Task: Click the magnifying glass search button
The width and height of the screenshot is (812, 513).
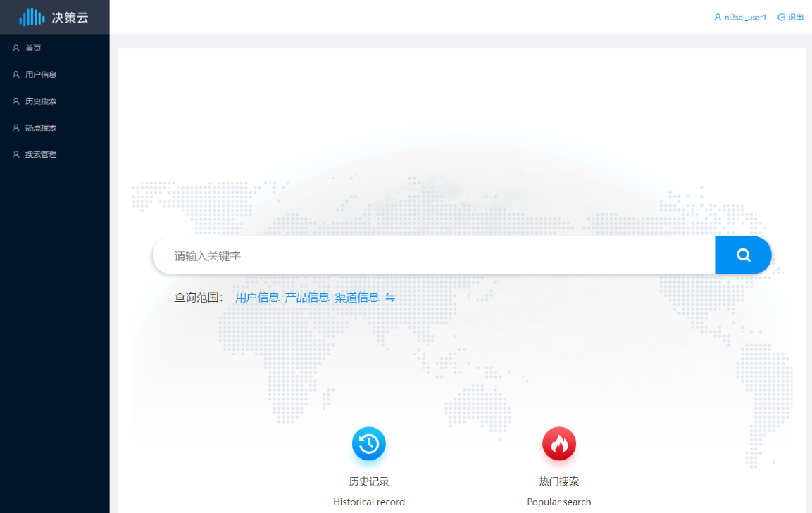Action: coord(743,255)
